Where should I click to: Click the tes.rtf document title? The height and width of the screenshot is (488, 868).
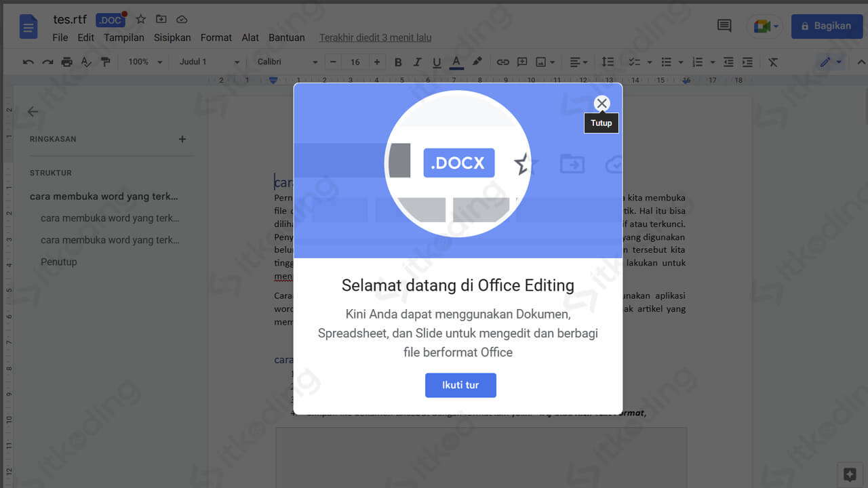pos(70,20)
